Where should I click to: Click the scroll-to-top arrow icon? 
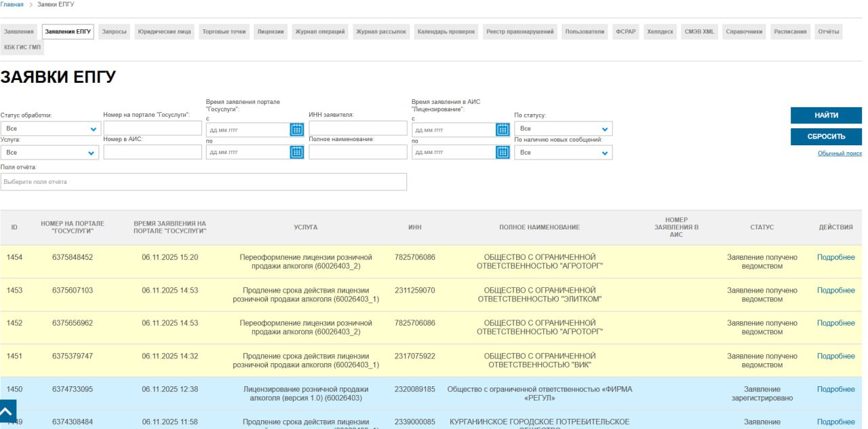click(x=7, y=411)
